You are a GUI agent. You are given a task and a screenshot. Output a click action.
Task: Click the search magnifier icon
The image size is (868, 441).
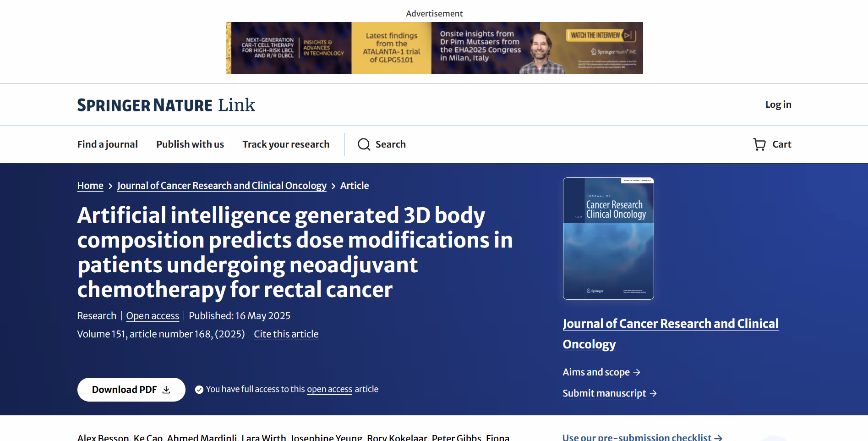click(364, 144)
